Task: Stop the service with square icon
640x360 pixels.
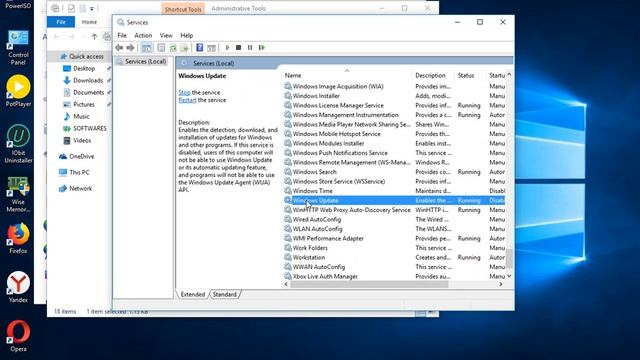Action: pyautogui.click(x=239, y=48)
